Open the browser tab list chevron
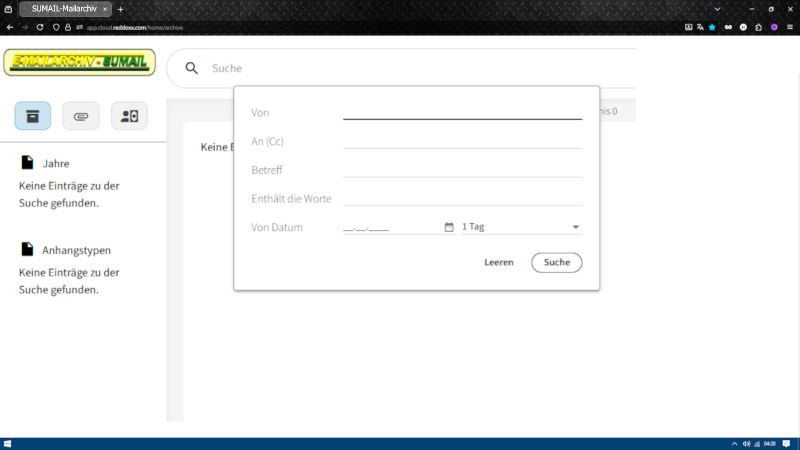800x450 pixels. 717,9
